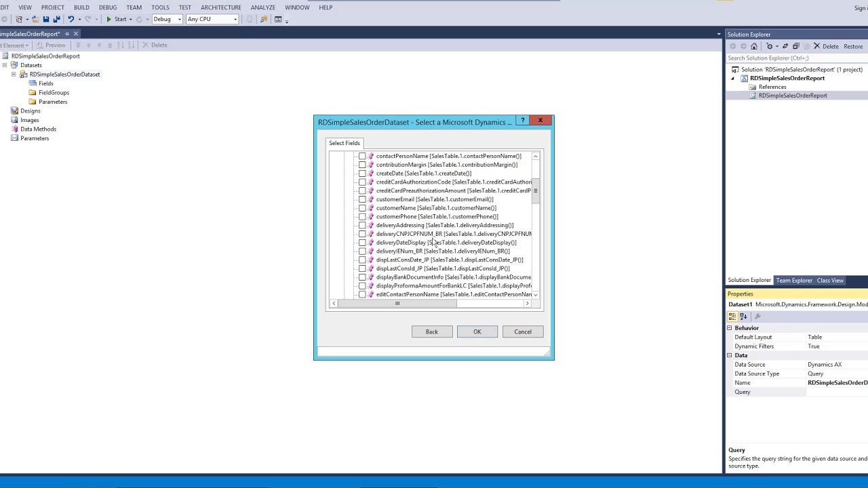Click the field list scroll up arrow
The width and height of the screenshot is (868, 488).
[535, 157]
